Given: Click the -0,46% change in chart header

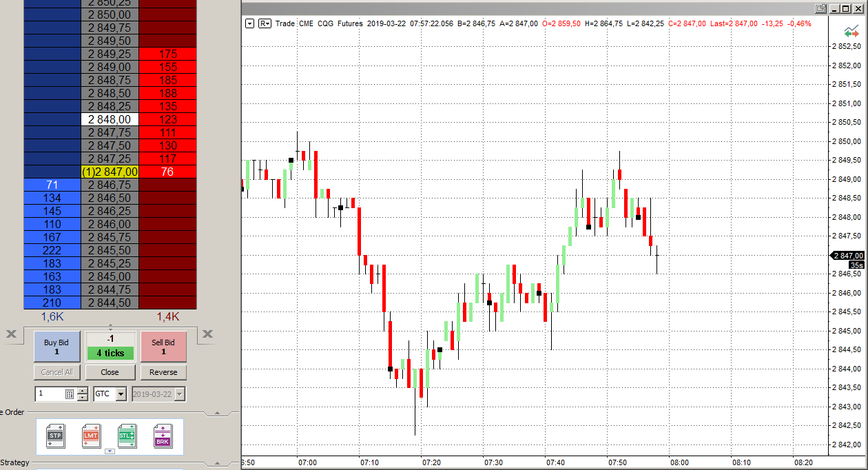Looking at the screenshot, I should point(799,23).
